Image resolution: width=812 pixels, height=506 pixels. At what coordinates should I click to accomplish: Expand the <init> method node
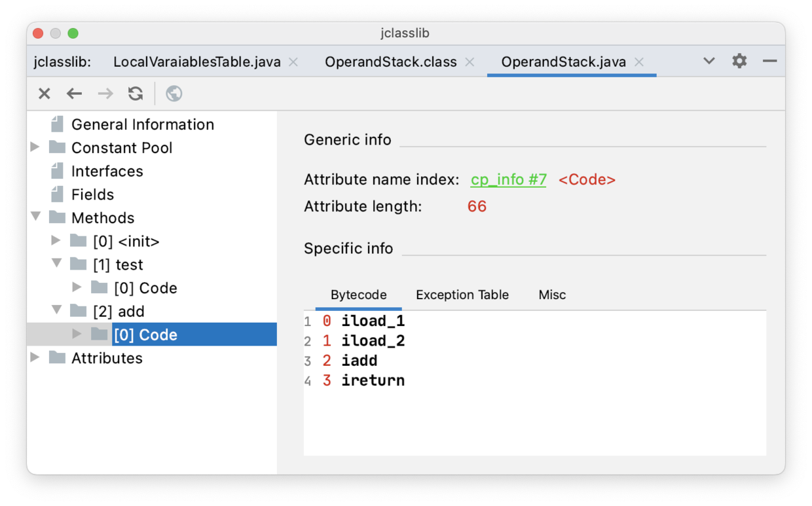[x=57, y=241]
